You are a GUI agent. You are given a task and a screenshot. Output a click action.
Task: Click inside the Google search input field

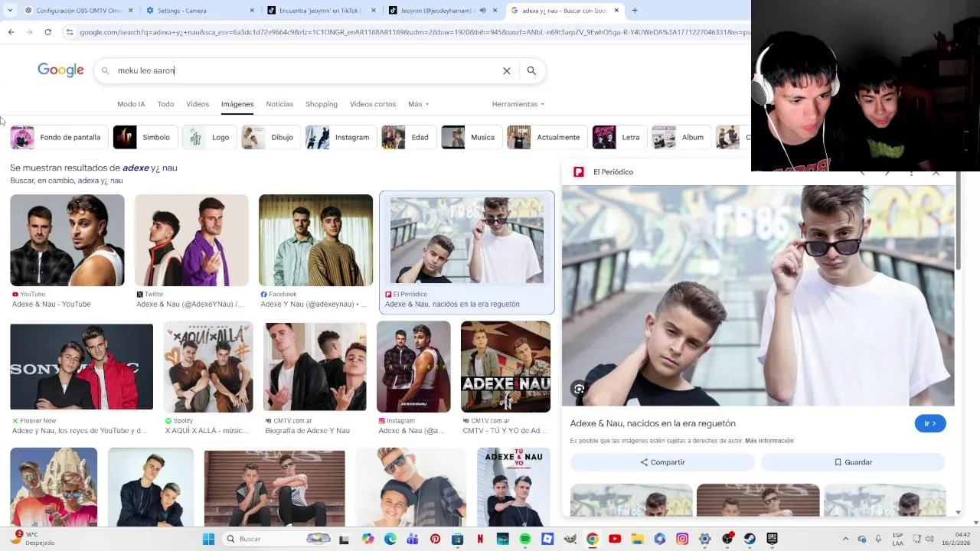306,70
